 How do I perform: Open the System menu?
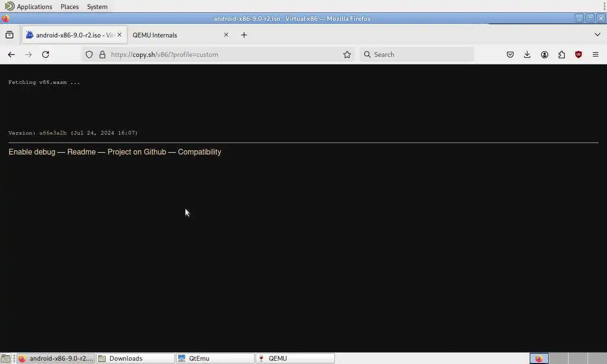pyautogui.click(x=97, y=7)
